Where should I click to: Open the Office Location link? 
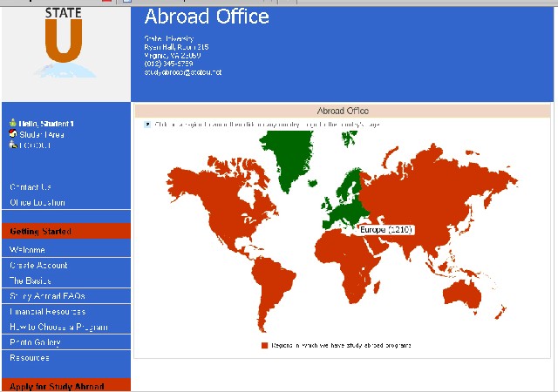[37, 203]
